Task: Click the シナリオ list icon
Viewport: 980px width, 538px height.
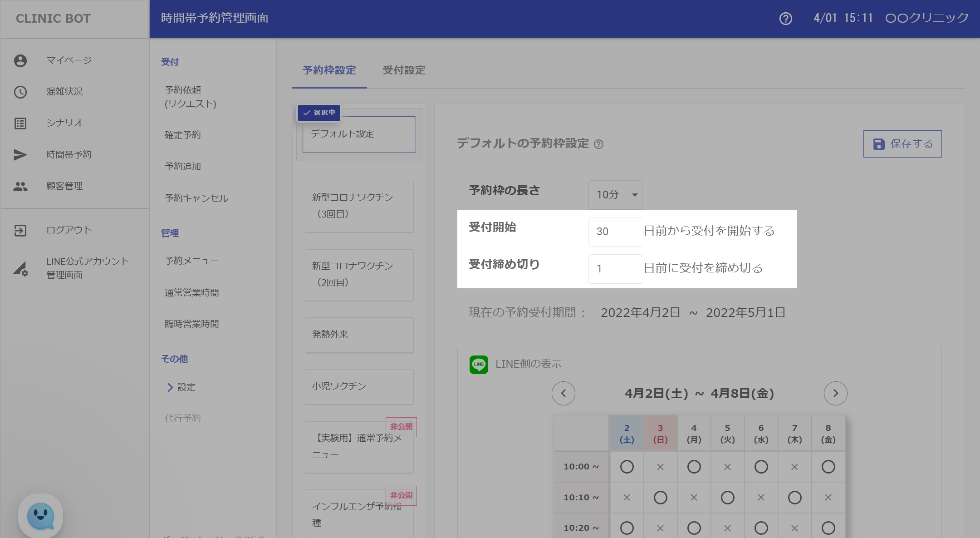Action: coord(20,123)
